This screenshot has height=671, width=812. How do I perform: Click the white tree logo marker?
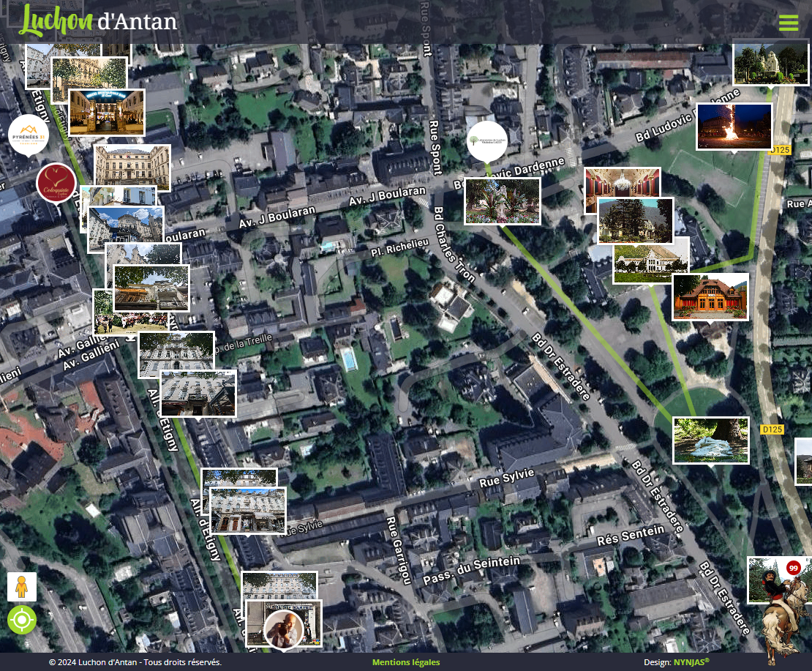point(486,140)
